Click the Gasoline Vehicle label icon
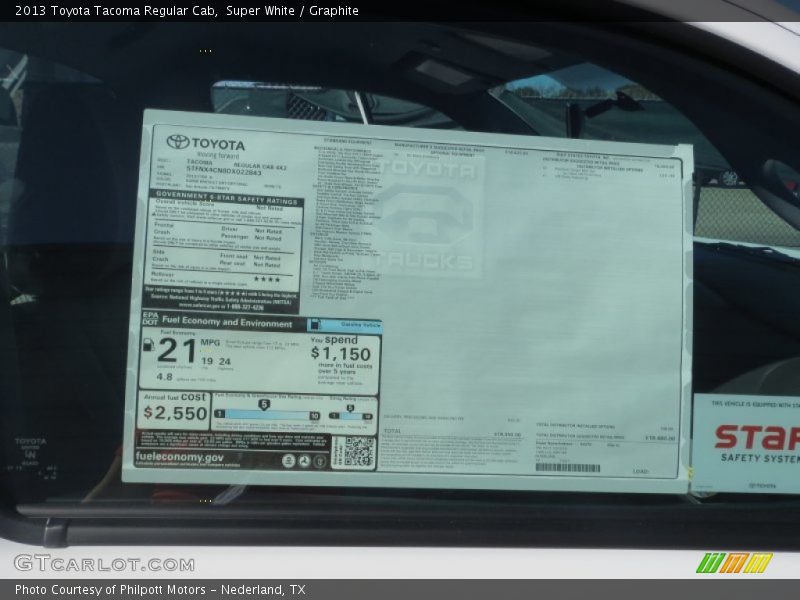 click(315, 324)
